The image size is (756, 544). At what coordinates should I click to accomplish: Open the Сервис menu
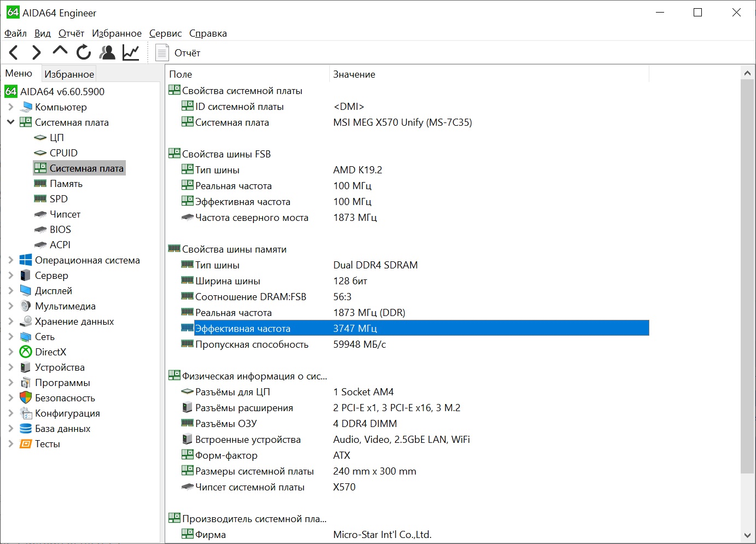tap(165, 33)
